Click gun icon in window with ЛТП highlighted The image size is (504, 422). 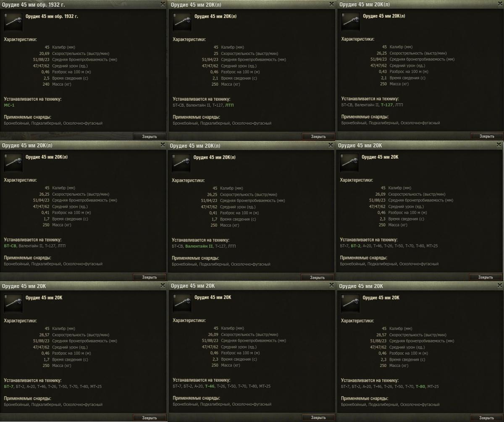pos(182,21)
